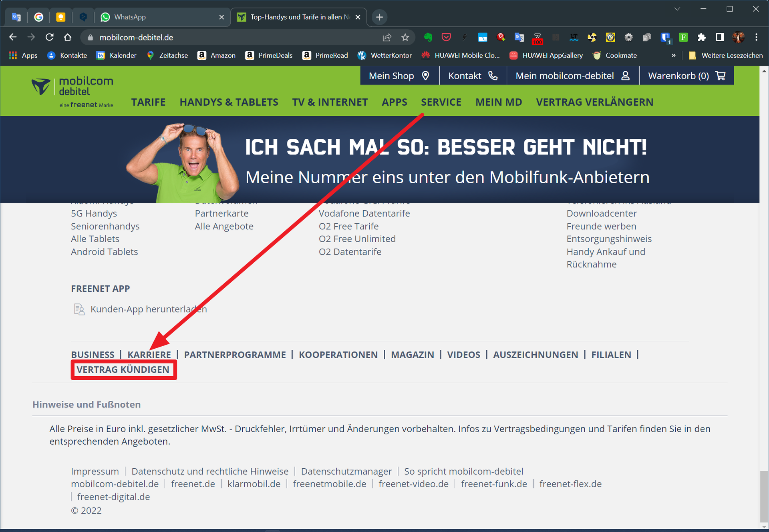Image resolution: width=769 pixels, height=532 pixels.
Task: Click the VERTRAG KÜNDIGEN link
Action: (x=123, y=369)
